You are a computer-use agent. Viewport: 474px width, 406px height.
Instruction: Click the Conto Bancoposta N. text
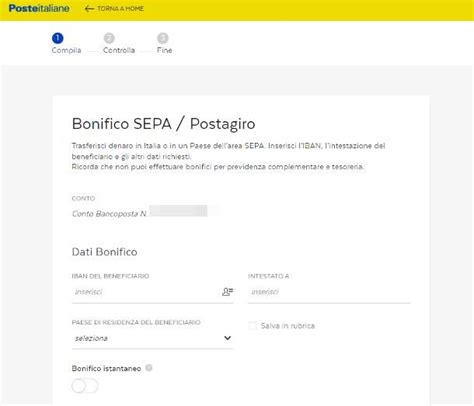pos(109,214)
